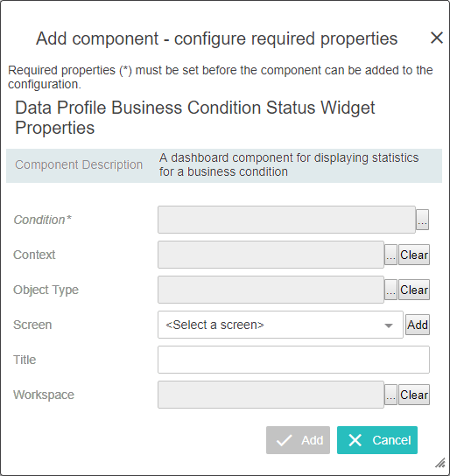
Task: Click the dialog resize grip corner
Action: tap(440, 463)
